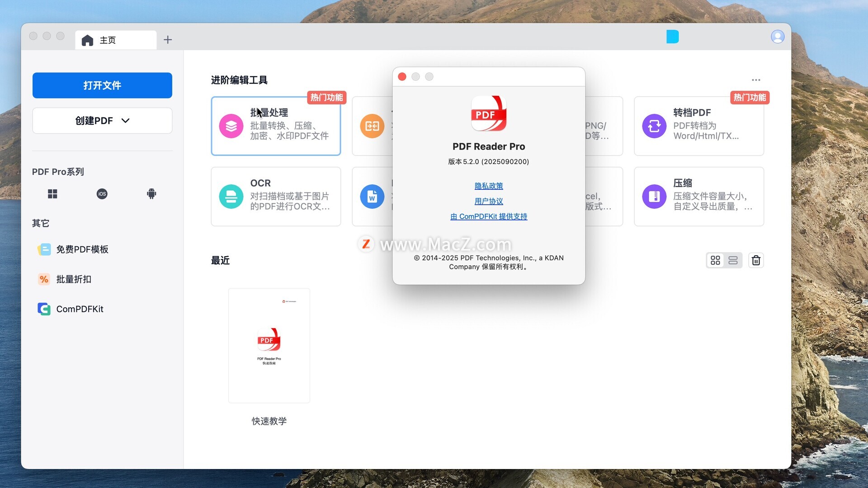Click the home icon in the tab
This screenshot has height=488, width=868.
(x=87, y=40)
